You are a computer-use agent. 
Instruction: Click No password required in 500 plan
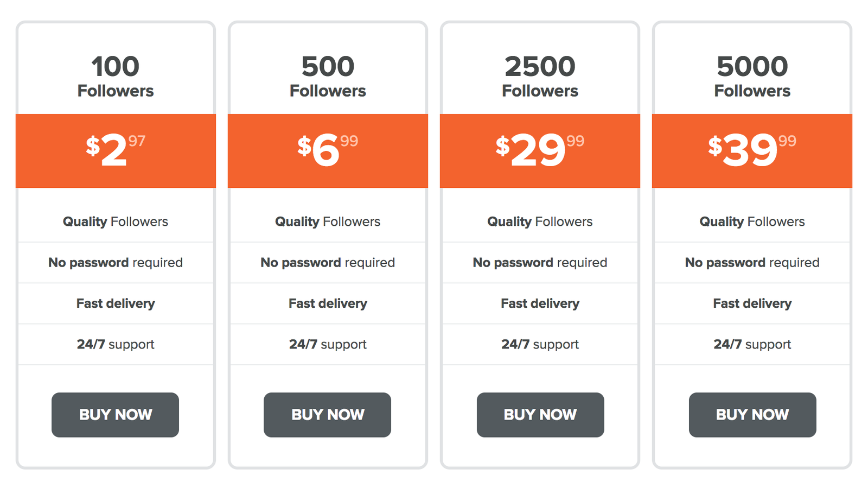(328, 263)
